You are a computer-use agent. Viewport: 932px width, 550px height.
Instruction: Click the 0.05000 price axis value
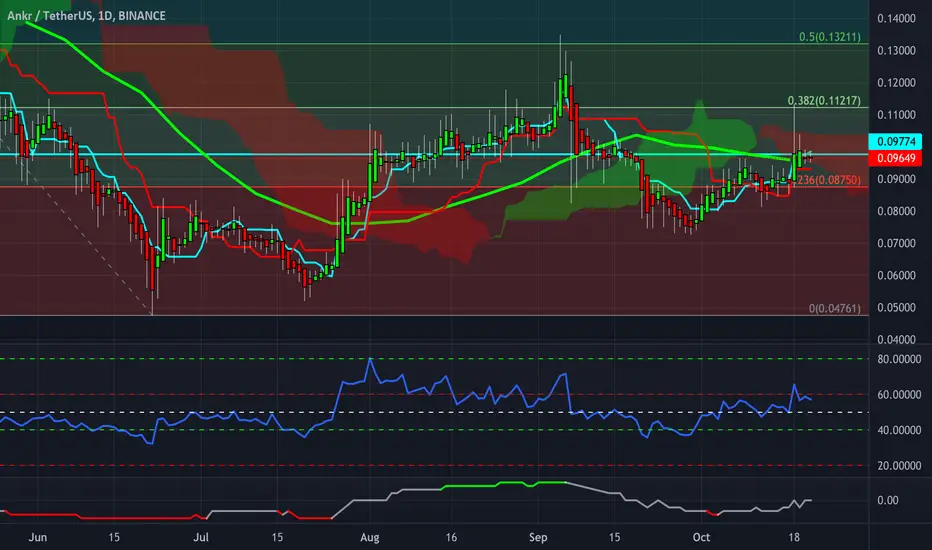tap(896, 307)
